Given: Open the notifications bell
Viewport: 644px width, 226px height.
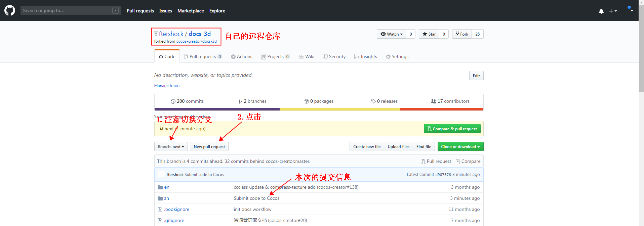Looking at the screenshot, I should (601, 11).
